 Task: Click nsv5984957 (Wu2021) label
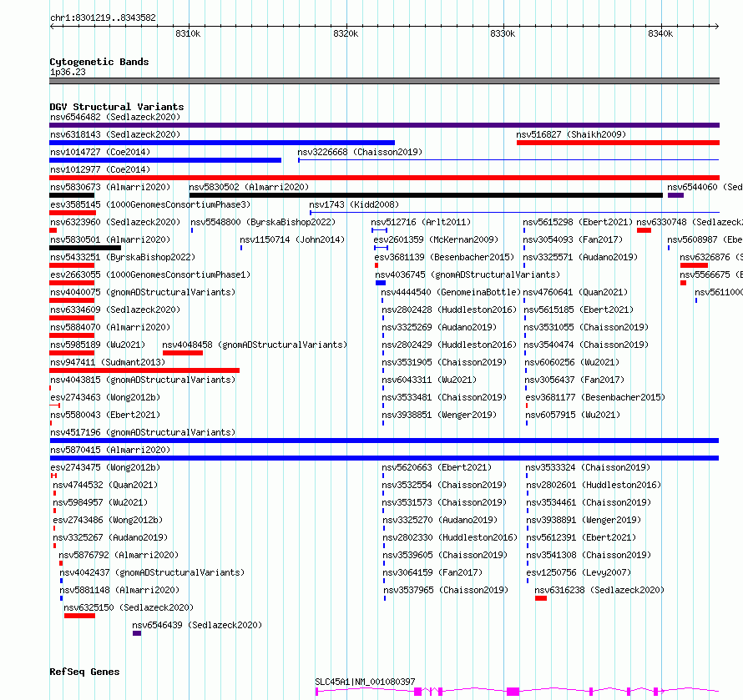click(100, 502)
